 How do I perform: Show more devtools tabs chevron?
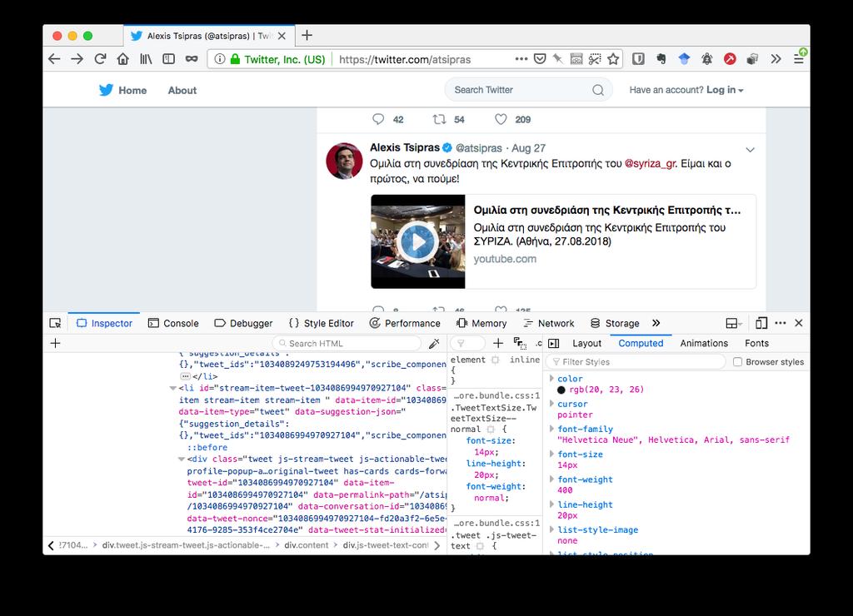(x=656, y=323)
